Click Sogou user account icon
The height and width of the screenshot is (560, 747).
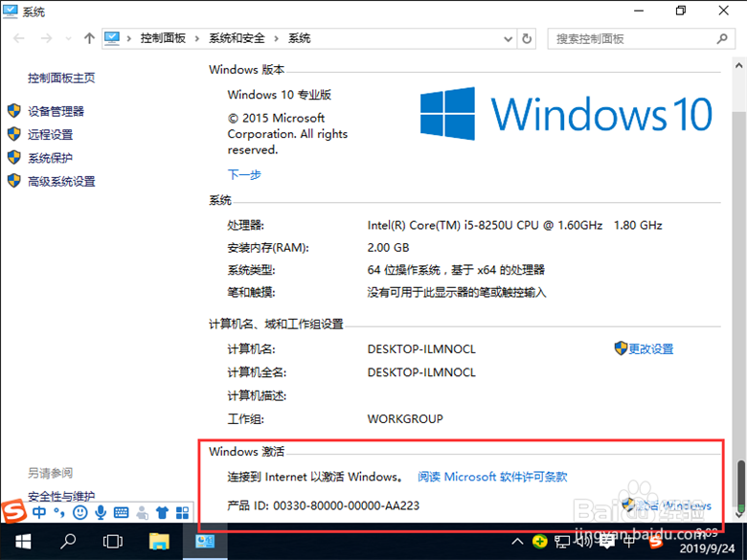pyautogui.click(x=142, y=512)
